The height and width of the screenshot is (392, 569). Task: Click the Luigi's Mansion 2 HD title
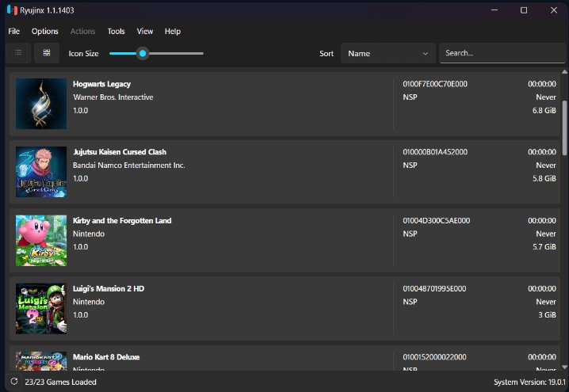[x=109, y=288]
